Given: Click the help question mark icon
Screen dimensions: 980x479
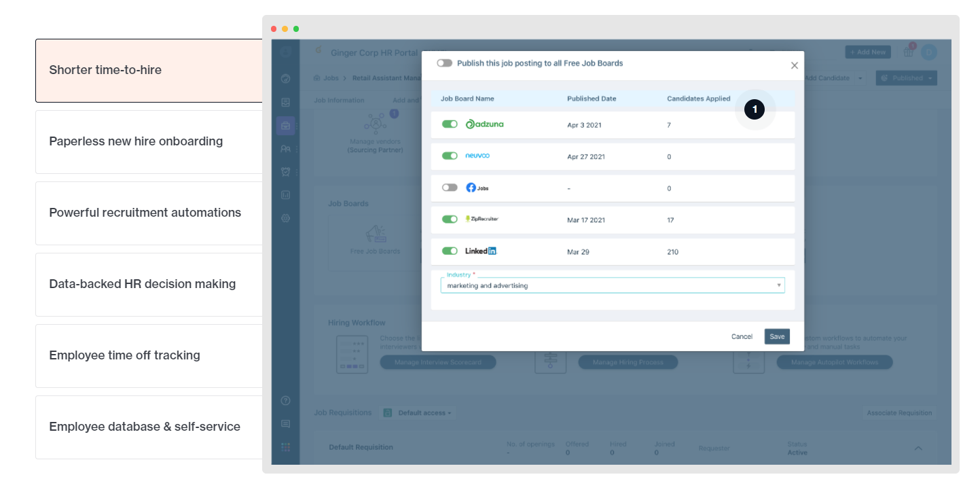Looking at the screenshot, I should click(285, 401).
